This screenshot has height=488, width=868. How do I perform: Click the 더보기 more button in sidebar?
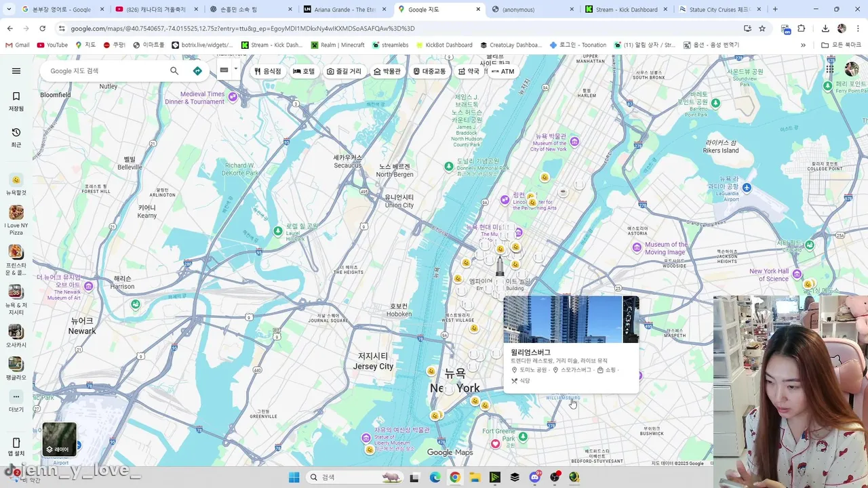(x=16, y=401)
